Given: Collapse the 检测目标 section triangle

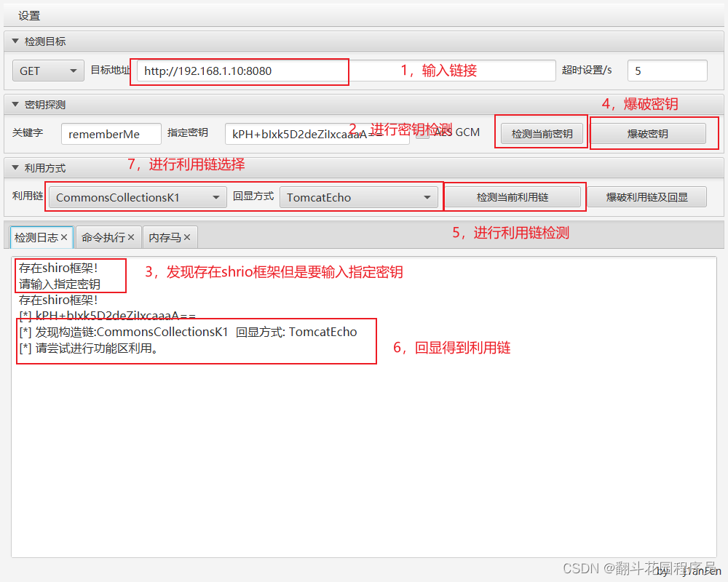Looking at the screenshot, I should pos(15,41).
